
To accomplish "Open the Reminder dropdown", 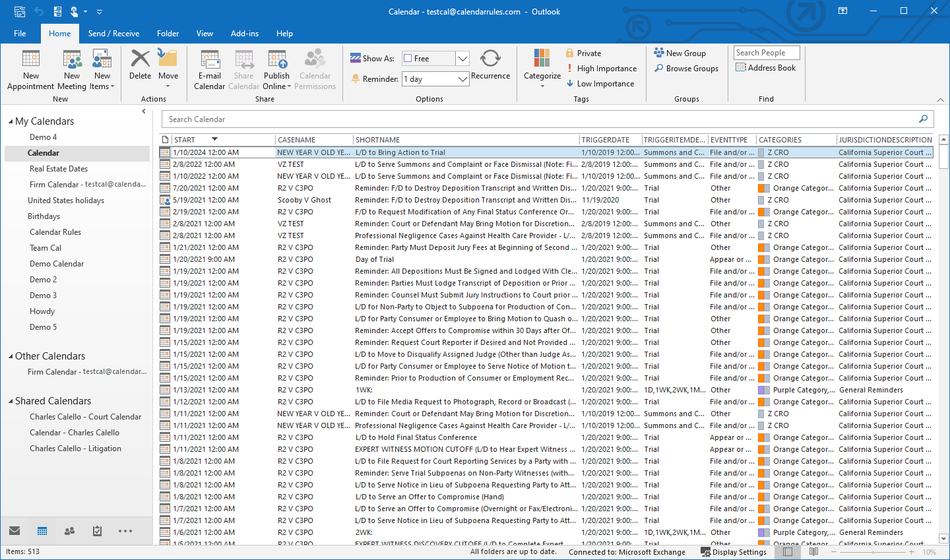I will pos(462,79).
